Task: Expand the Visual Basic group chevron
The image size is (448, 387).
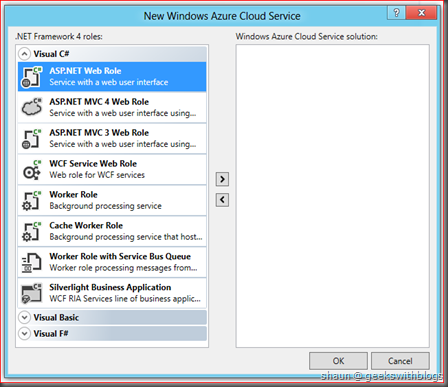Action: point(24,317)
